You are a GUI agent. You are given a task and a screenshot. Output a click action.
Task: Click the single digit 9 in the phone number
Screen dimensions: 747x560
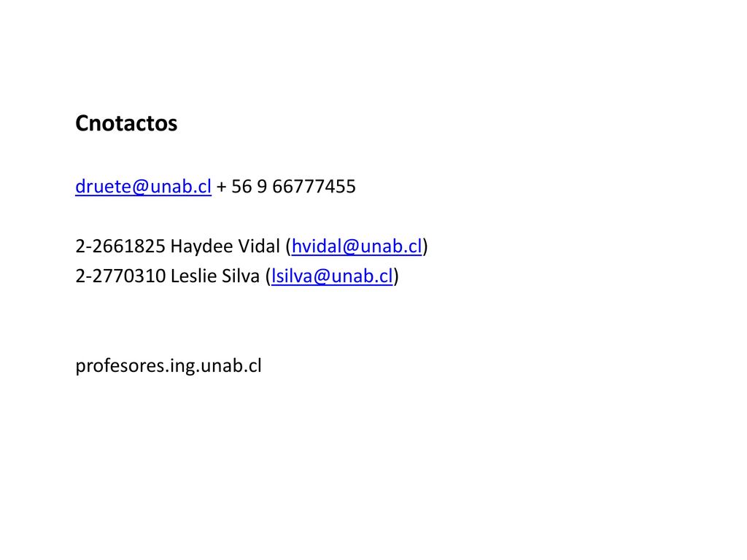coord(262,186)
